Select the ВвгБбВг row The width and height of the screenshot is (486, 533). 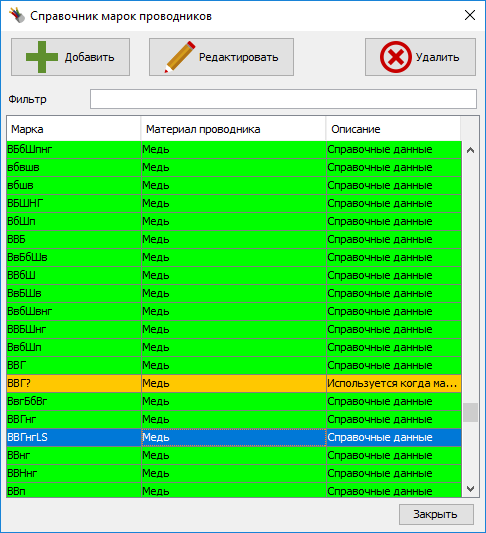pyautogui.click(x=234, y=401)
